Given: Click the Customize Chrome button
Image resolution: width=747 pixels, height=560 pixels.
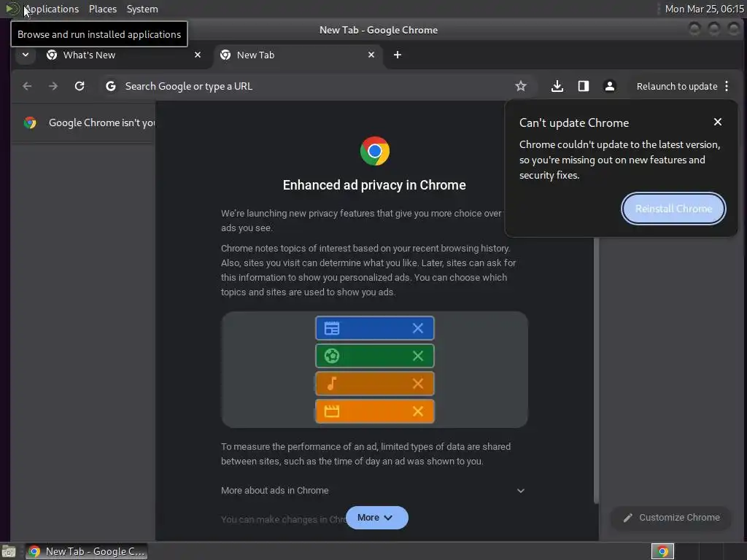Looking at the screenshot, I should [x=671, y=518].
